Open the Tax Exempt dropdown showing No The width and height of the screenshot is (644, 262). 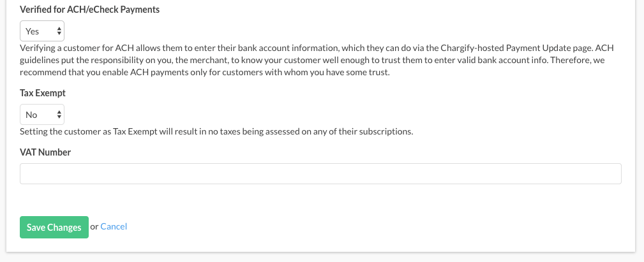(42, 114)
